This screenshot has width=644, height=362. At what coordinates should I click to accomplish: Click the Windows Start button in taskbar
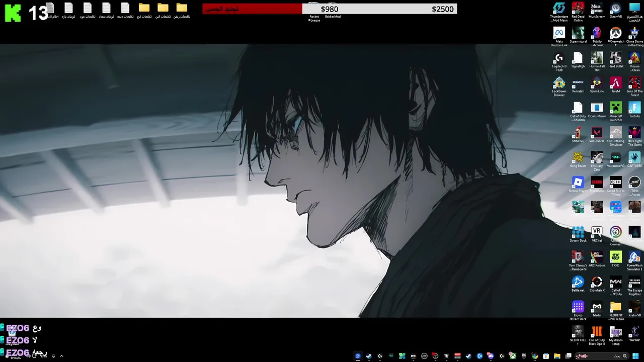click(635, 356)
